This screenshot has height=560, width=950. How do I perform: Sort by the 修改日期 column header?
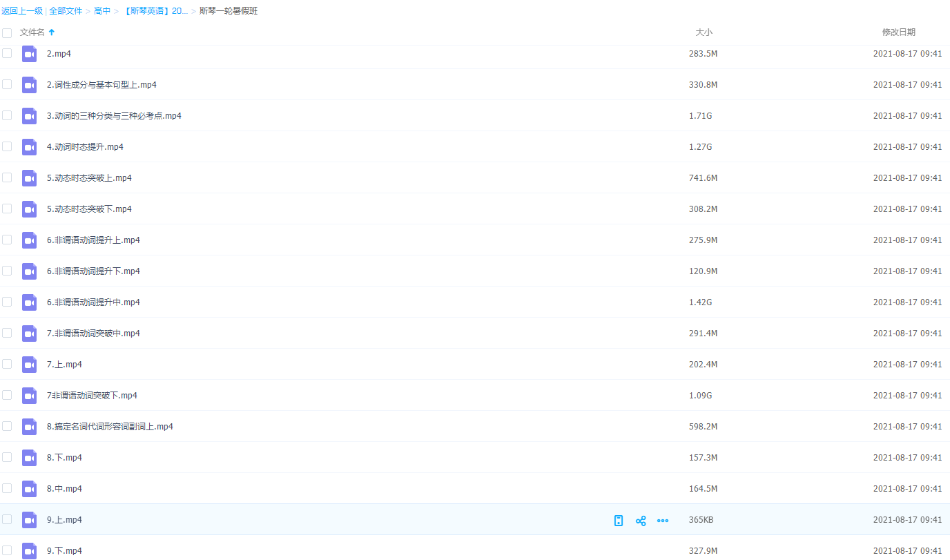tap(898, 32)
